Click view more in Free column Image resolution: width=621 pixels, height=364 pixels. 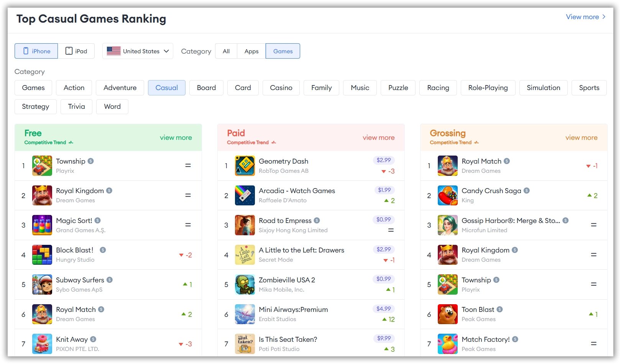(x=176, y=138)
